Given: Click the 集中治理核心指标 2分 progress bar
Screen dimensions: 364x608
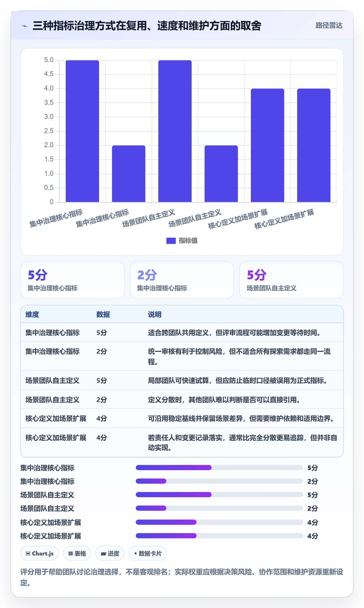Looking at the screenshot, I should pyautogui.click(x=219, y=481).
